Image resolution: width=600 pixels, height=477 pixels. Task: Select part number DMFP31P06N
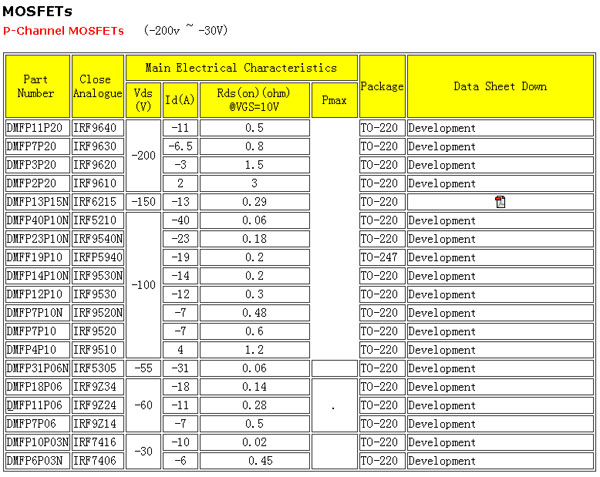tap(38, 368)
